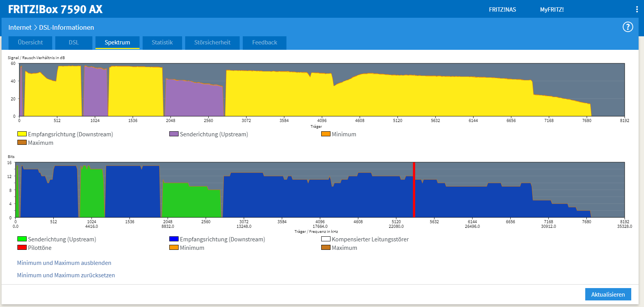
Task: Open the Feedback tab
Action: tap(264, 42)
